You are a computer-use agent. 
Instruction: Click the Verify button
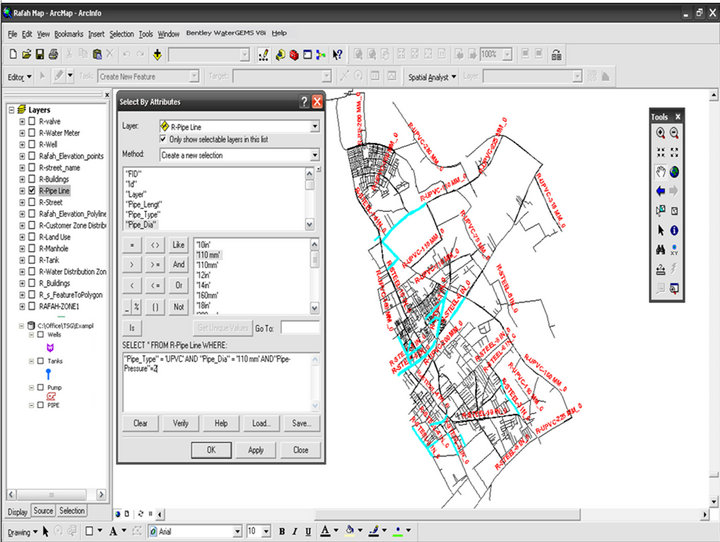[x=181, y=423]
